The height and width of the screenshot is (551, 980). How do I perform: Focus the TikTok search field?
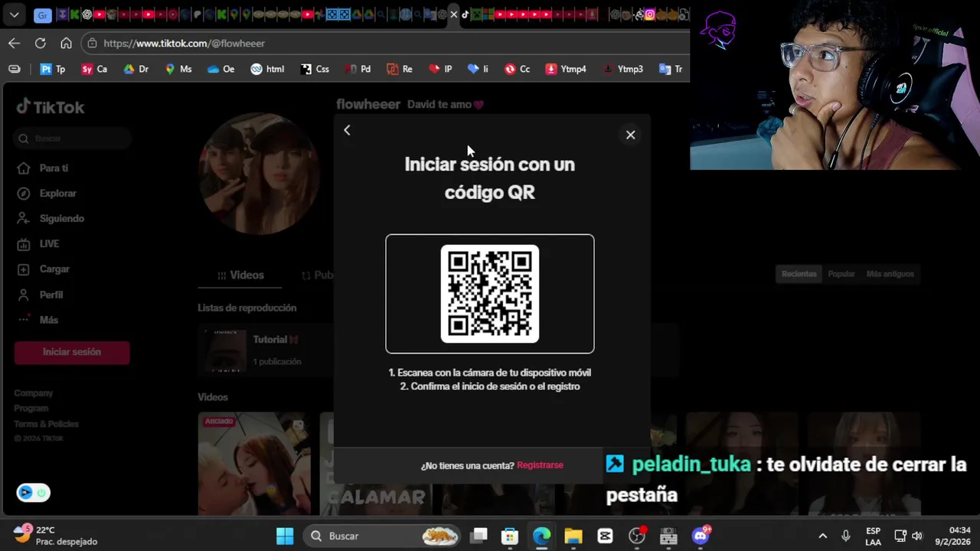pos(73,139)
